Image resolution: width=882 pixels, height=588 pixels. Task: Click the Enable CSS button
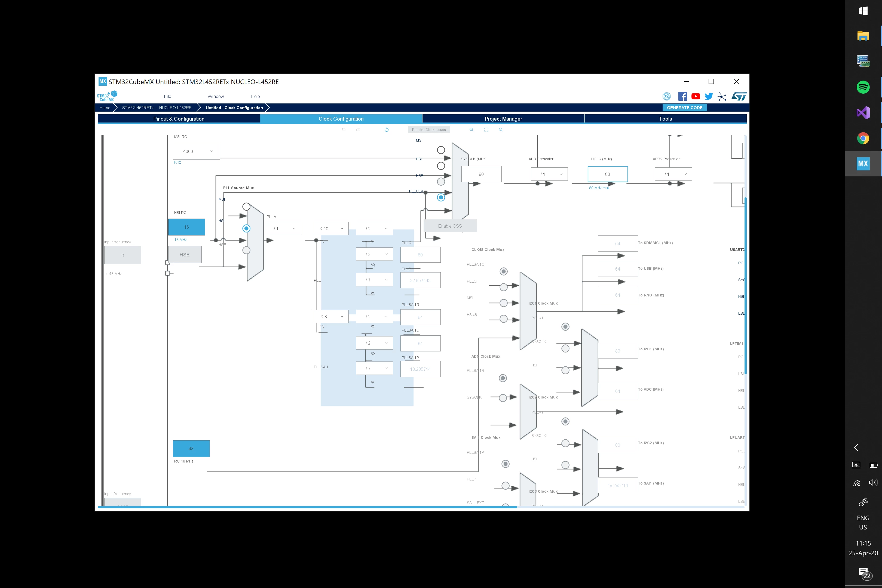[x=450, y=226]
